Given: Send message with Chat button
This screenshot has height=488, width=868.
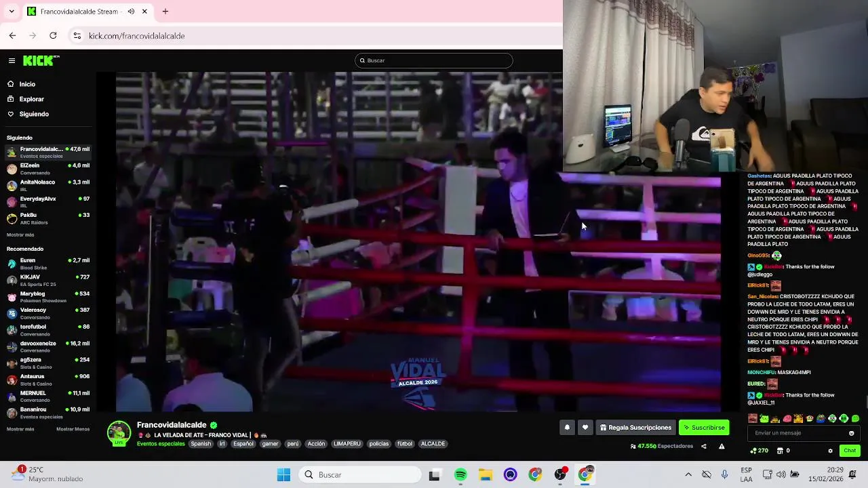Looking at the screenshot, I should [x=849, y=451].
